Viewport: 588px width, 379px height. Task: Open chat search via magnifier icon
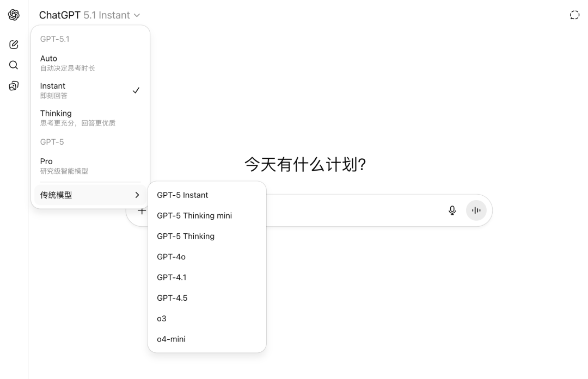tap(14, 65)
